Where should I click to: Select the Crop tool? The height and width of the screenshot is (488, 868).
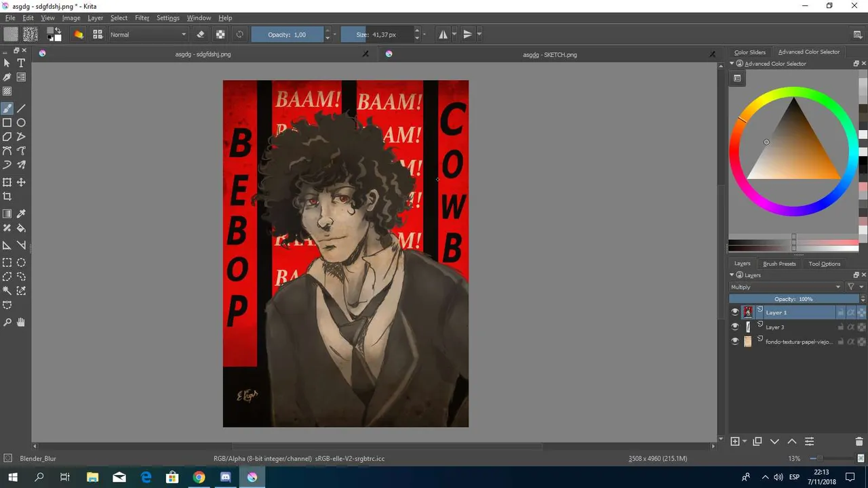tap(7, 197)
